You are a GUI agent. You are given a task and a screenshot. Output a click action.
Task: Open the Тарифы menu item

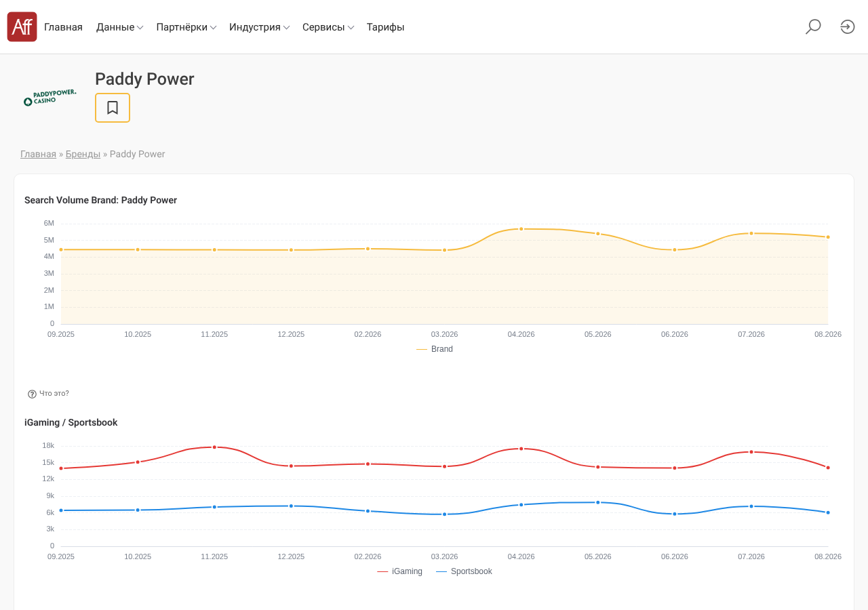pyautogui.click(x=386, y=27)
